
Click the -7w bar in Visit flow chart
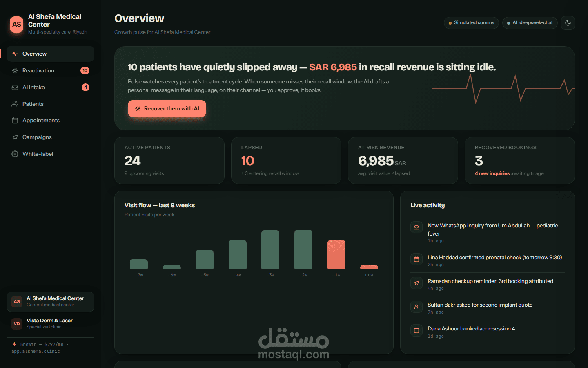139,264
